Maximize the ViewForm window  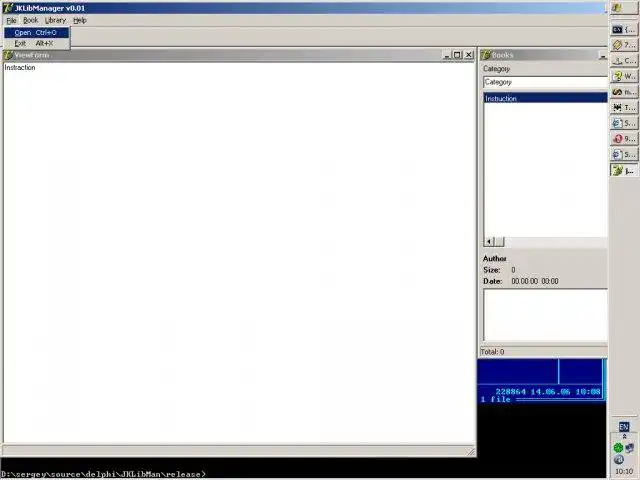tap(458, 55)
